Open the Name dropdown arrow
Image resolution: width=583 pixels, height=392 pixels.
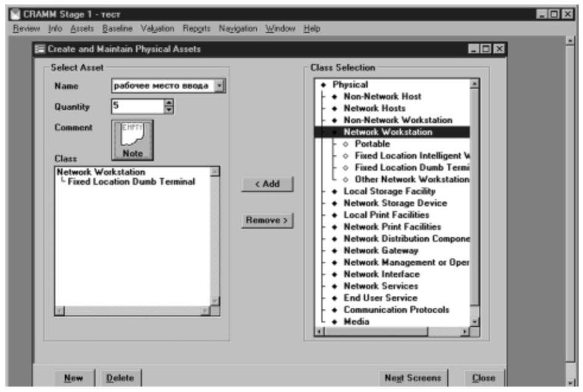pos(220,86)
